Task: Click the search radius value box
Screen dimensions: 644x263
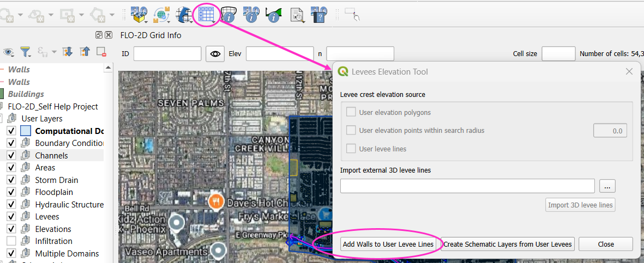Action: pos(610,131)
